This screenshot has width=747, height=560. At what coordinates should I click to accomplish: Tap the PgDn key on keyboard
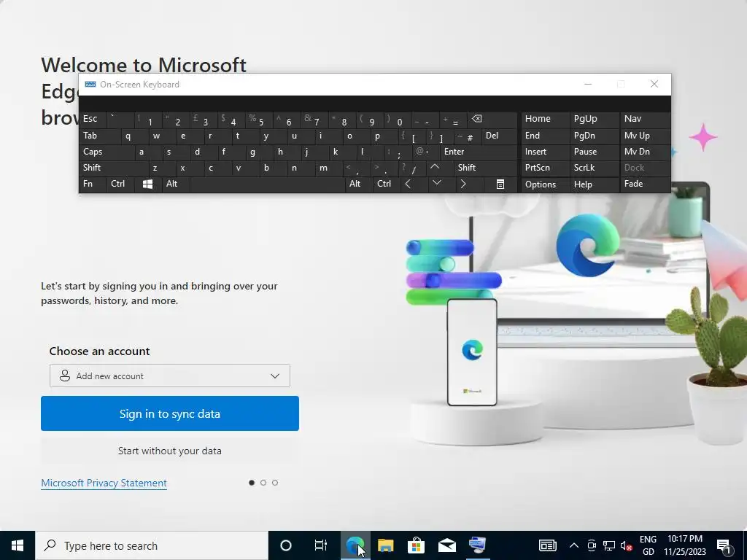594,136
